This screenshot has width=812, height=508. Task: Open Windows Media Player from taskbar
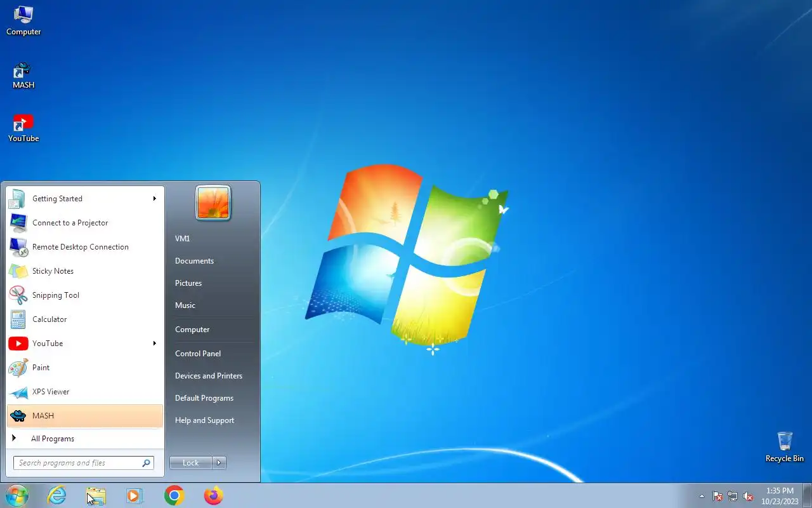click(135, 495)
